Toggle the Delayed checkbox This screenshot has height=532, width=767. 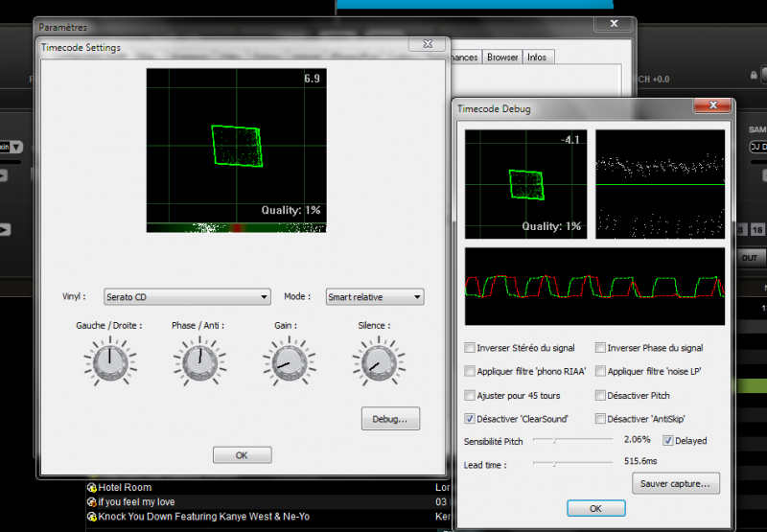(668, 441)
